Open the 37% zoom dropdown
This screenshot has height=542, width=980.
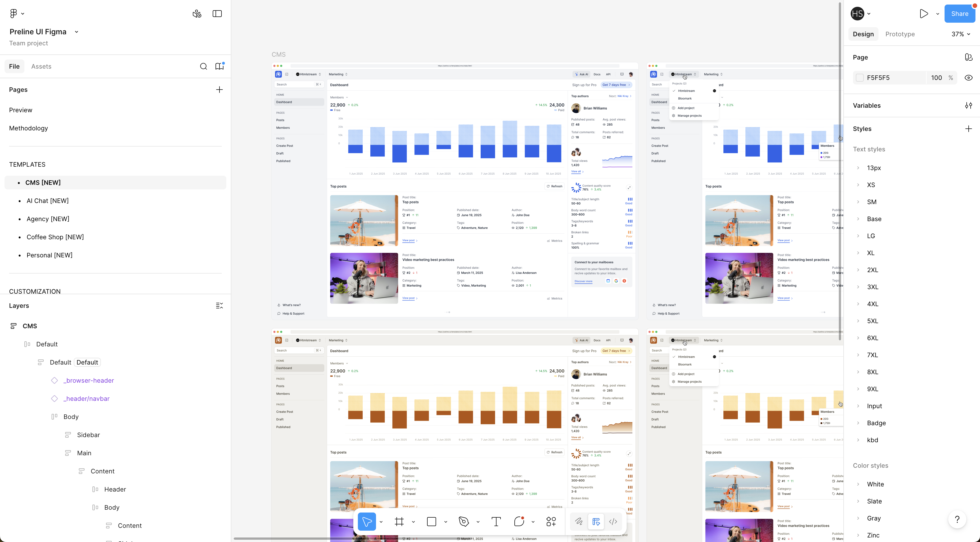(x=960, y=34)
